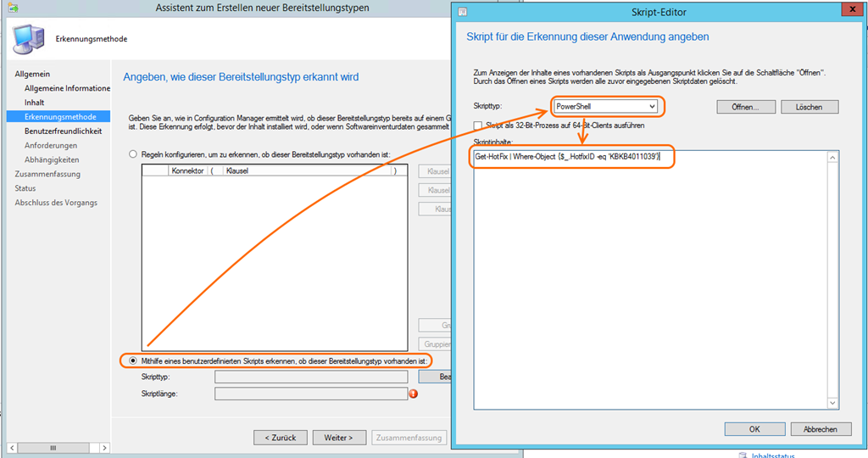Select Inhalt in the wizard navigation

tap(35, 103)
